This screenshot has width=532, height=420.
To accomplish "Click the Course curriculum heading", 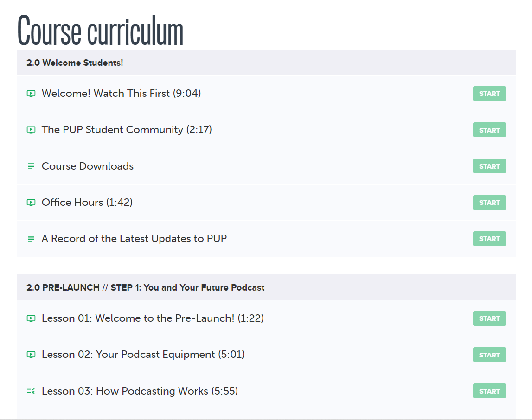I will click(x=101, y=30).
